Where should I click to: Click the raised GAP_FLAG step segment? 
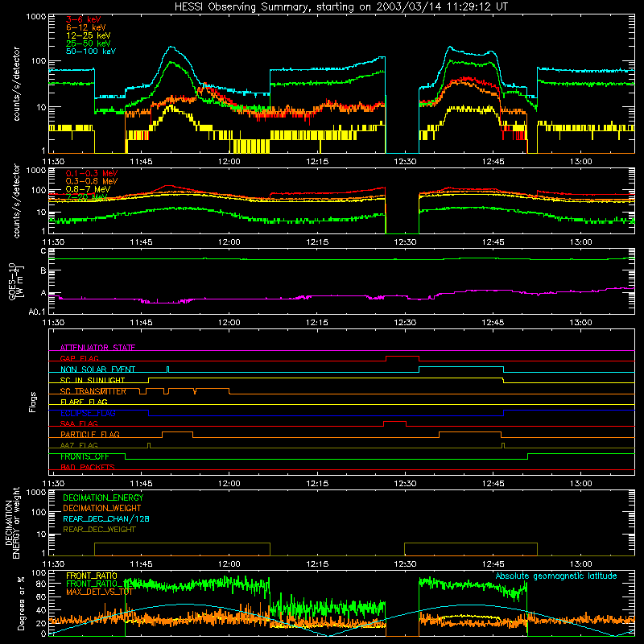[x=402, y=357]
